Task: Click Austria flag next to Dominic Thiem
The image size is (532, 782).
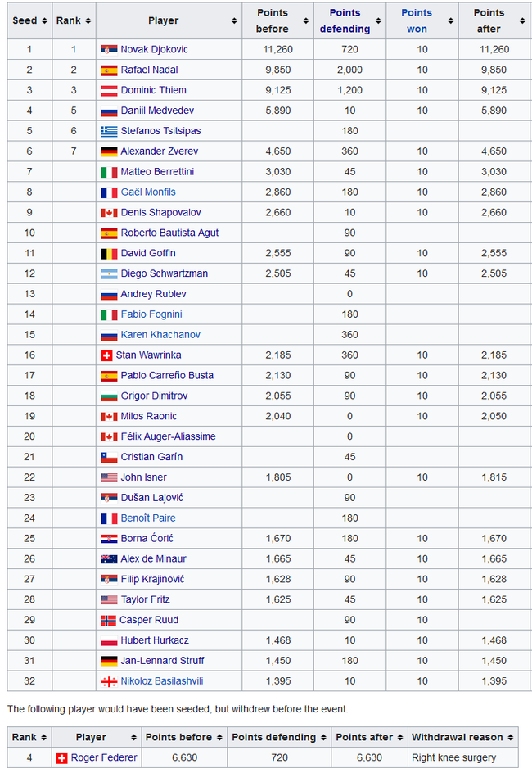Action: (x=109, y=90)
